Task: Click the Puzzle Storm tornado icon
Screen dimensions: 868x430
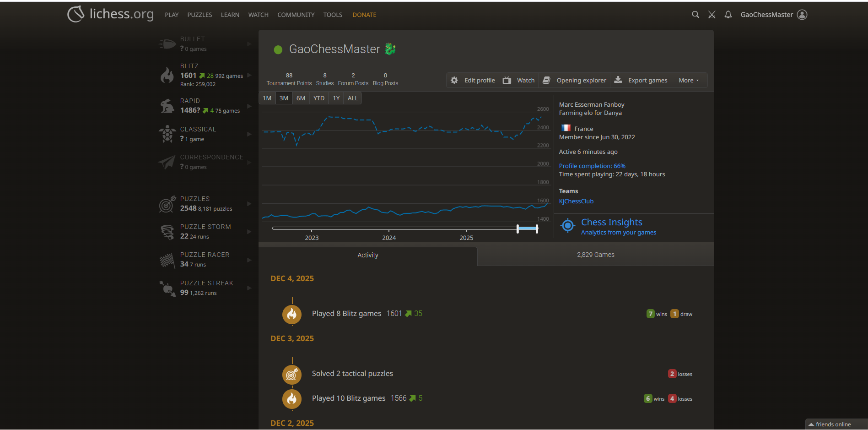Action: pyautogui.click(x=167, y=232)
